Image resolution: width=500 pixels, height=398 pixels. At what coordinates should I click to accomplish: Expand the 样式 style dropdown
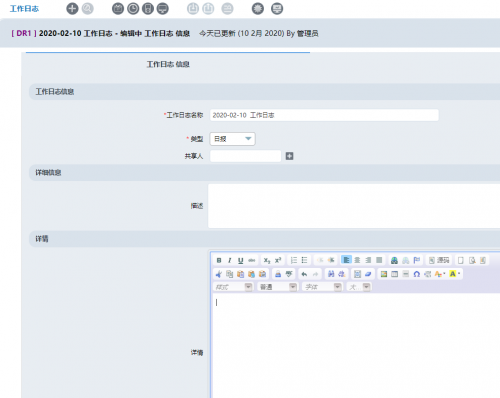233,287
